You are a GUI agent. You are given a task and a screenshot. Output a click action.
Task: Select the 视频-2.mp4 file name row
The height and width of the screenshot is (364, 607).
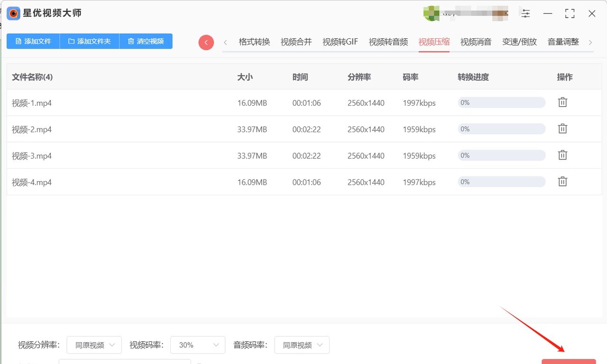click(32, 129)
